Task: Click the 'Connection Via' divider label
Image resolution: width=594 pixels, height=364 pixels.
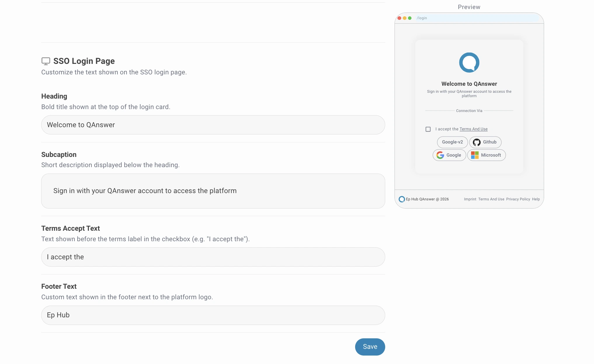Action: [x=469, y=111]
